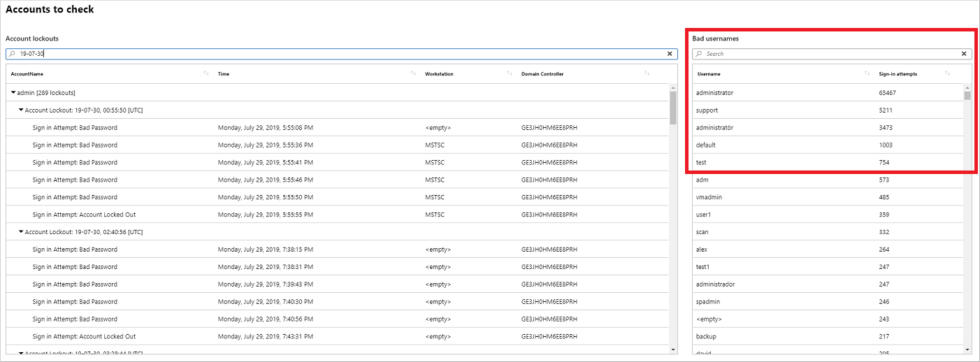Click domain controller in the 7:39:43 PM row
980x362 pixels.
(x=549, y=284)
